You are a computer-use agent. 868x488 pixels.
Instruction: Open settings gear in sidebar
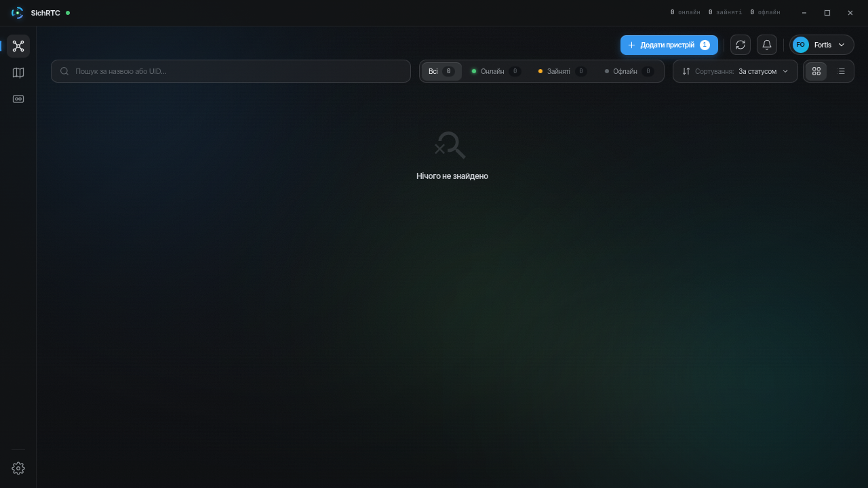(x=18, y=468)
